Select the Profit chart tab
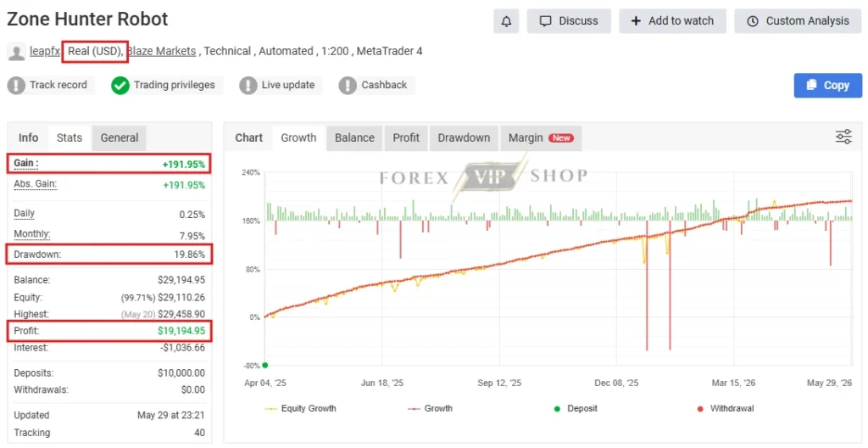Viewport: 868px width, 448px height. click(406, 137)
